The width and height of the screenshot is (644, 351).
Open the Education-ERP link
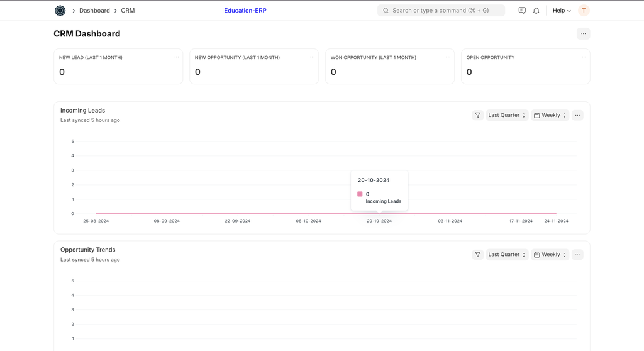(245, 11)
